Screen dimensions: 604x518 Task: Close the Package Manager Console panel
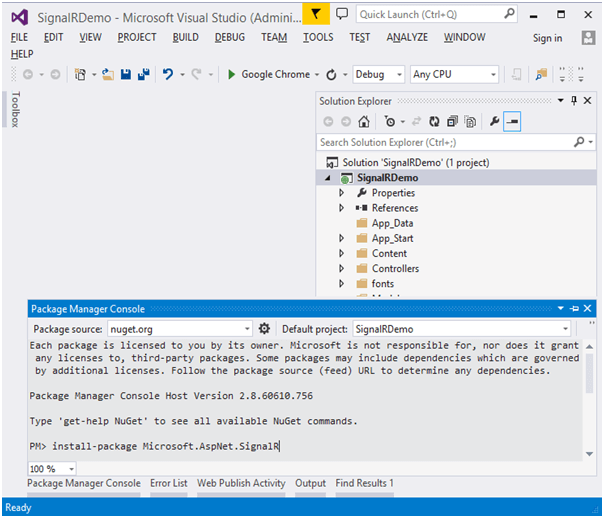(x=587, y=308)
